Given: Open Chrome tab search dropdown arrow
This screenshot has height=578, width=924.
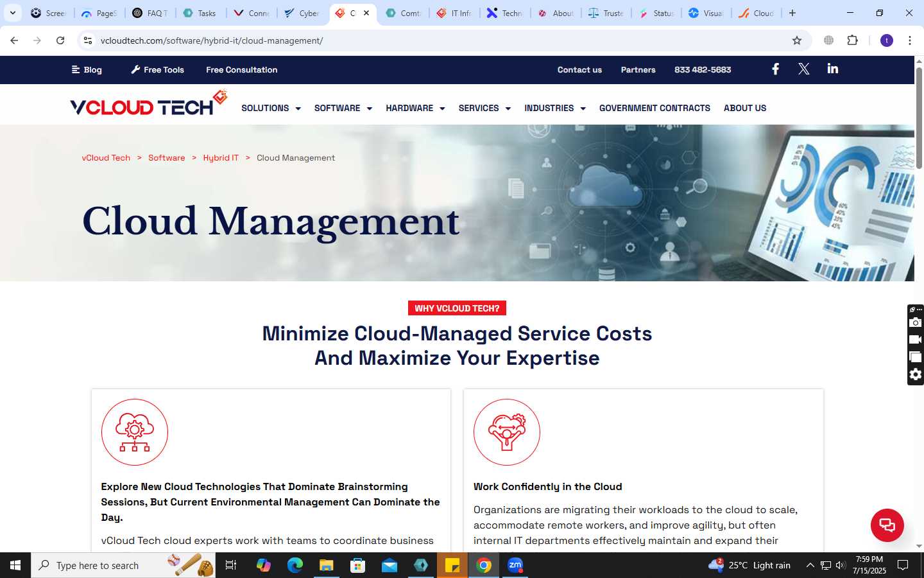Looking at the screenshot, I should point(12,13).
